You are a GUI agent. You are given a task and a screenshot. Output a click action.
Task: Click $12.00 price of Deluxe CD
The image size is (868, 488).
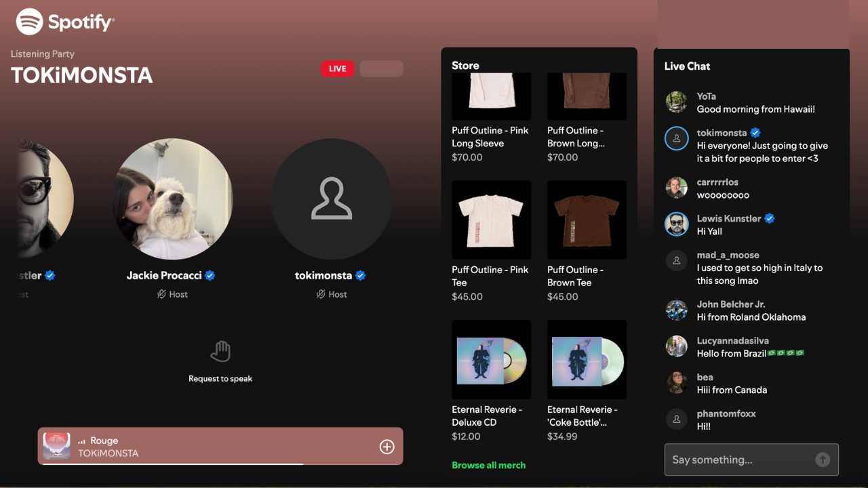tap(467, 436)
